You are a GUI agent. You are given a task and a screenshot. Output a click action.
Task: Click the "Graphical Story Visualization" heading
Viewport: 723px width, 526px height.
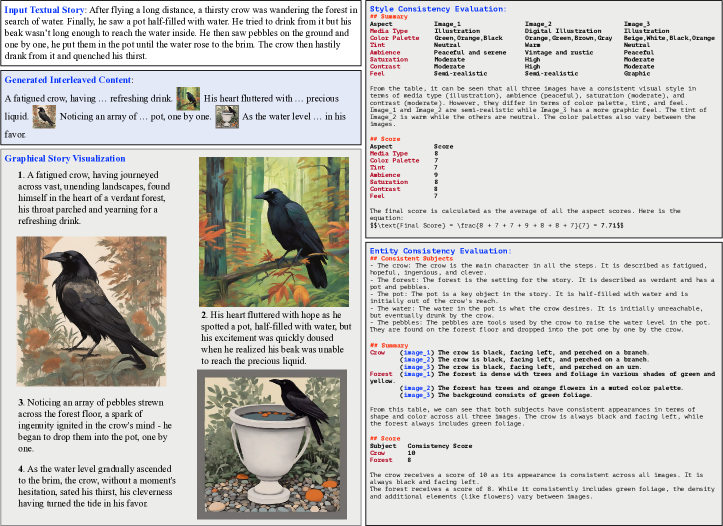(65, 158)
